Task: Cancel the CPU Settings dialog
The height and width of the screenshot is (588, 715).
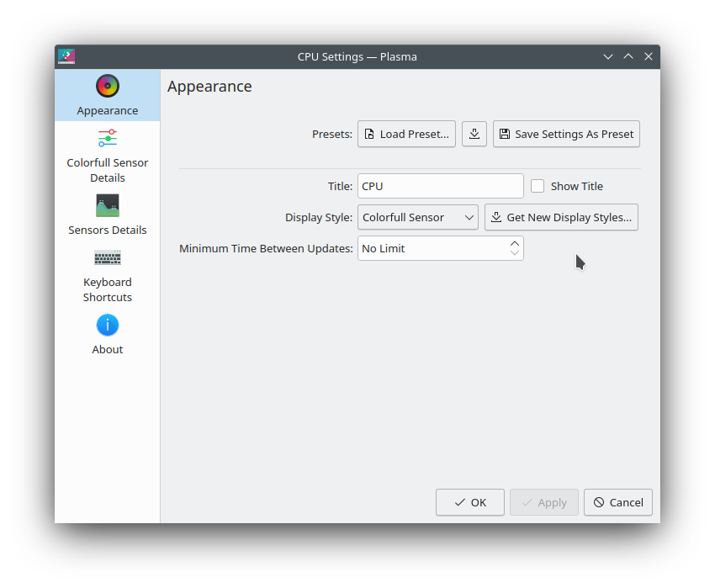Action: click(618, 502)
